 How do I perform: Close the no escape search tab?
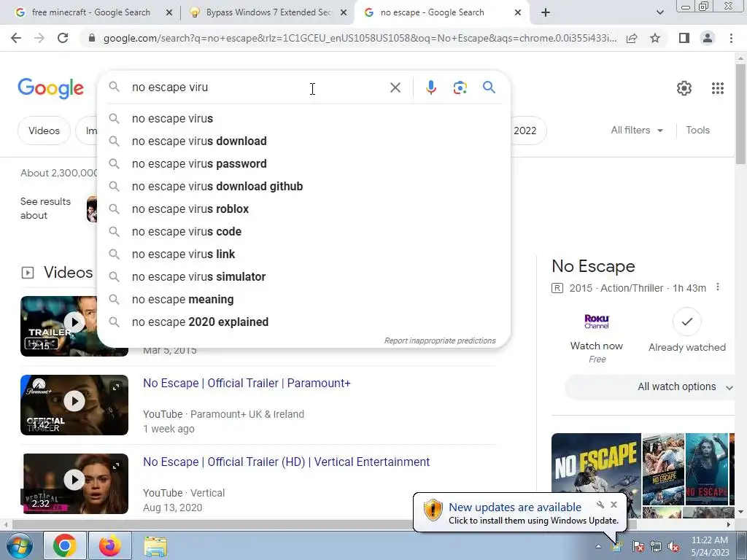(518, 13)
